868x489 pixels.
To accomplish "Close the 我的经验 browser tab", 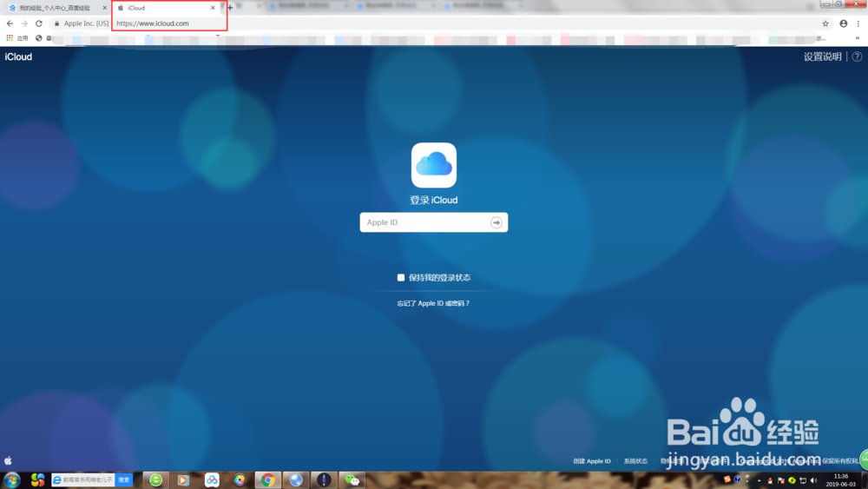I will click(x=105, y=8).
